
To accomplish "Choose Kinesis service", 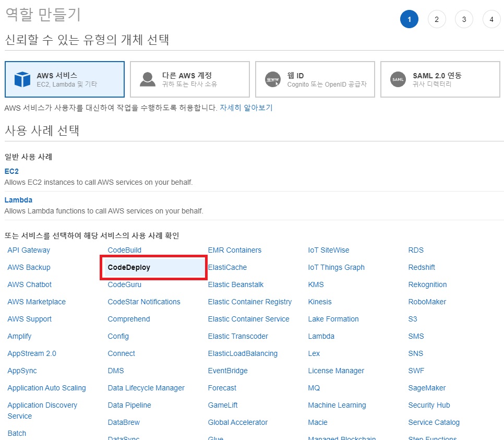I will pyautogui.click(x=320, y=302).
